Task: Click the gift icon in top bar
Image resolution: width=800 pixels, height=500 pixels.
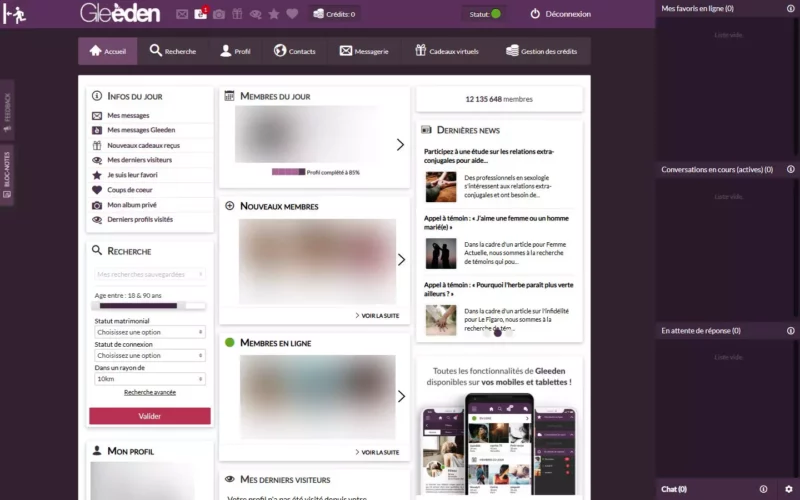Action: click(237, 14)
